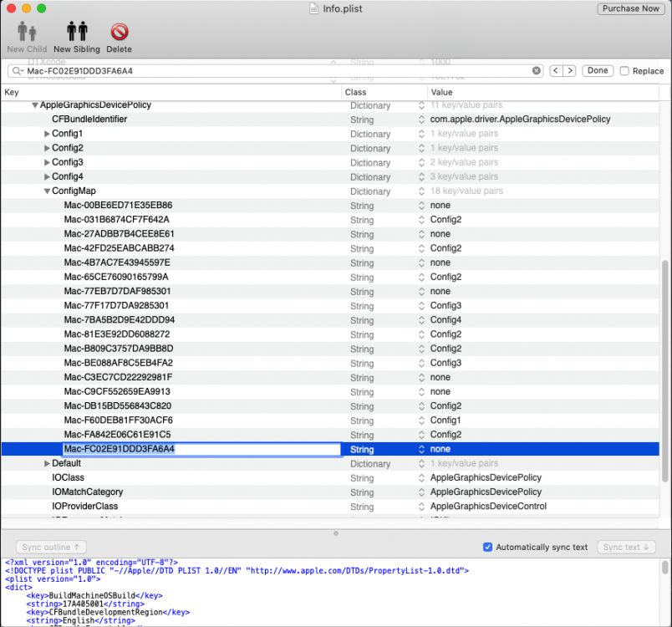This screenshot has width=672, height=627.
Task: Go to the previous search match
Action: (x=556, y=71)
